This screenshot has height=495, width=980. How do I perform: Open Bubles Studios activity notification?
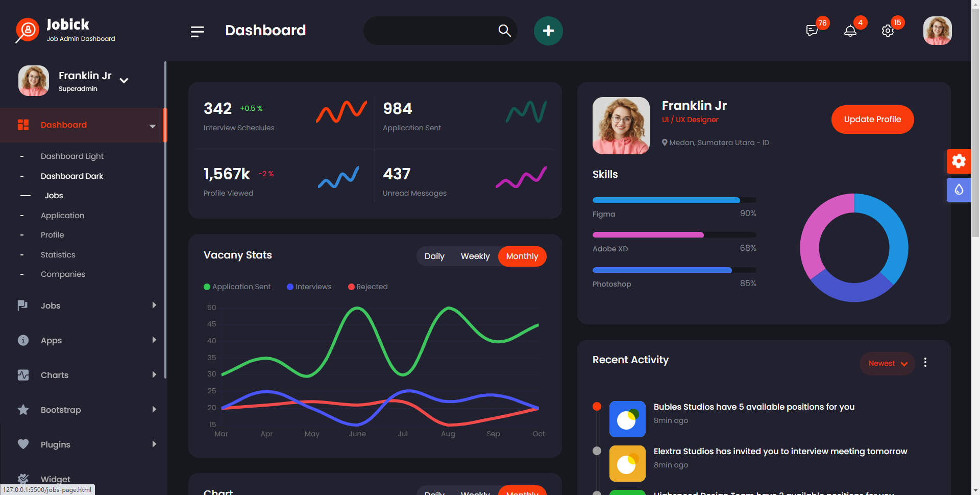coord(754,407)
